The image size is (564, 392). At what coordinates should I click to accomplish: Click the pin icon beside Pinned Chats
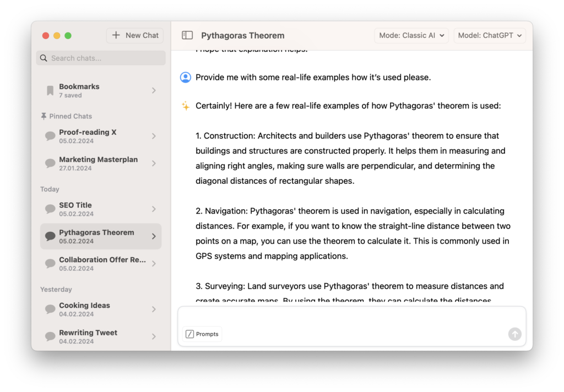(x=44, y=116)
